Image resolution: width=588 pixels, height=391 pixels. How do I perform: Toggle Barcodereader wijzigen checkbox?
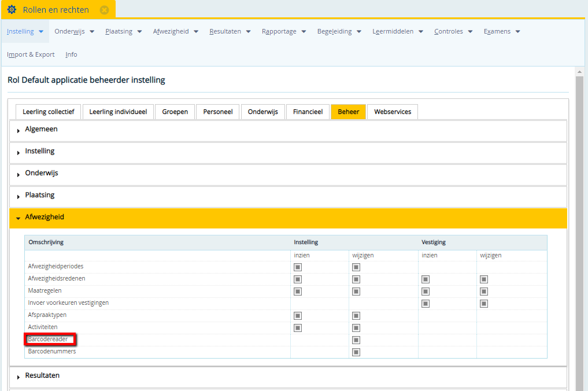click(x=356, y=340)
